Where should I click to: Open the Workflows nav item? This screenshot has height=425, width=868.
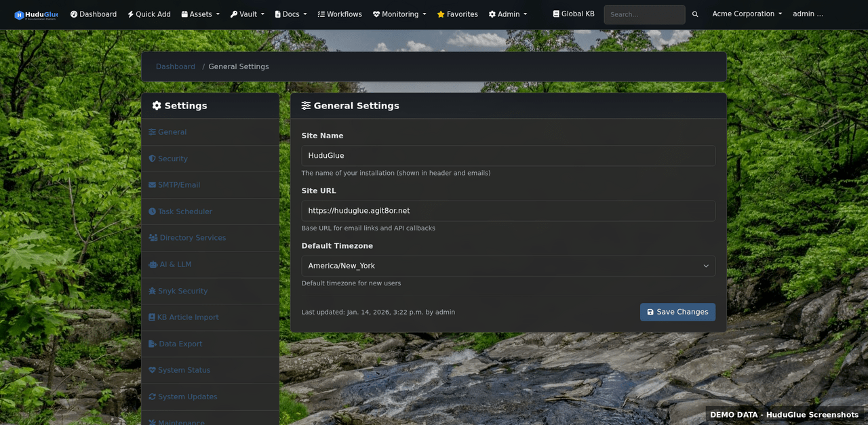tap(340, 14)
